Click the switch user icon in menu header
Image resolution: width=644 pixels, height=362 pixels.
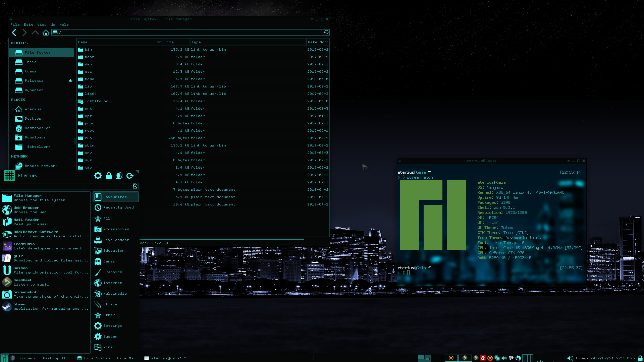point(119,176)
